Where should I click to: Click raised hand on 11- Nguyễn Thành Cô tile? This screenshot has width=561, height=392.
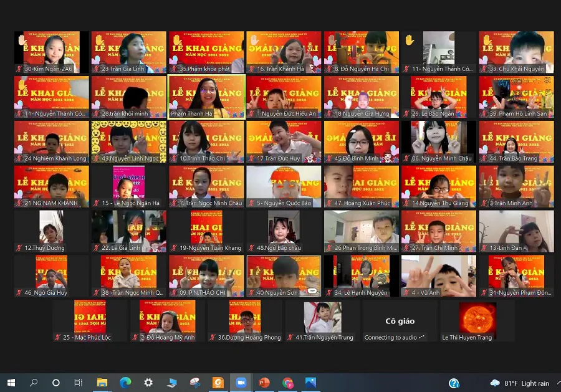point(409,40)
